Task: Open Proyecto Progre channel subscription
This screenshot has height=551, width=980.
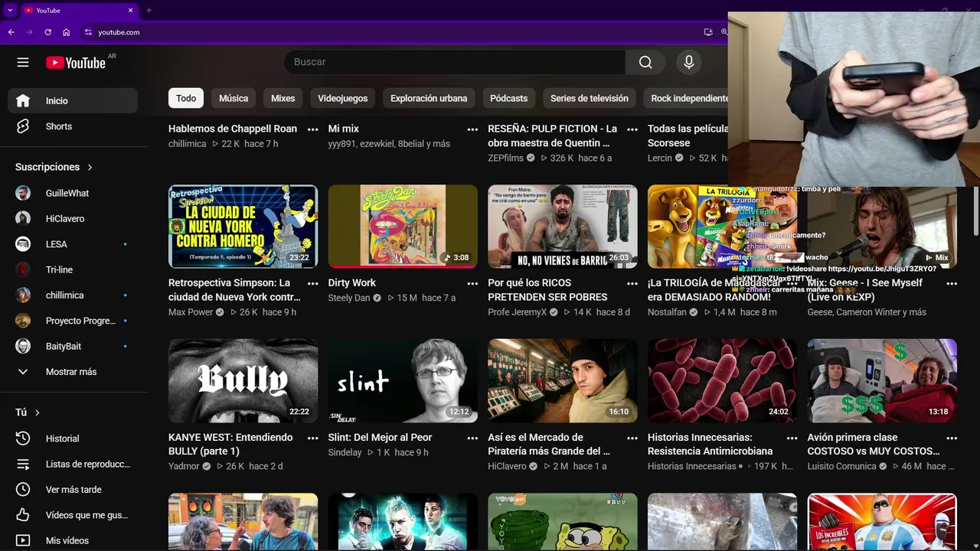Action: 73,321
